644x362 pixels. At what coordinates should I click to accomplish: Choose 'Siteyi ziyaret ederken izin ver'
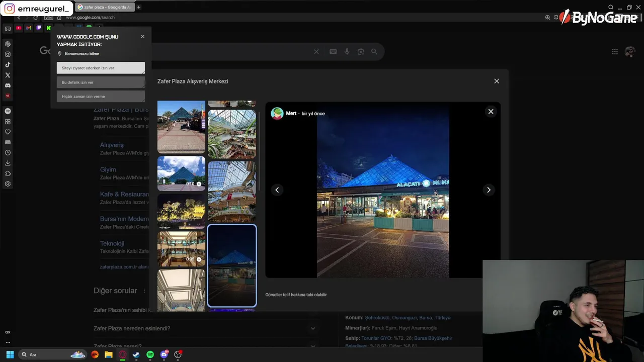point(101,68)
